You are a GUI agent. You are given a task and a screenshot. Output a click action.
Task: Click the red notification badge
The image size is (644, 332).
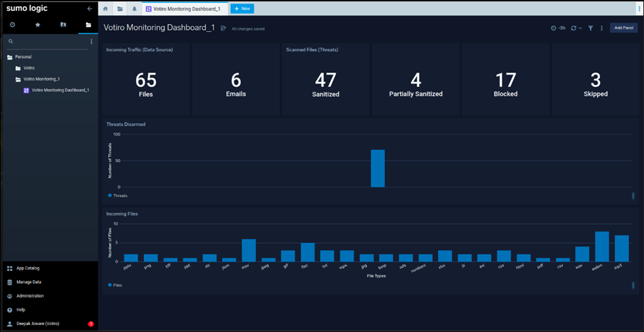[x=91, y=324]
